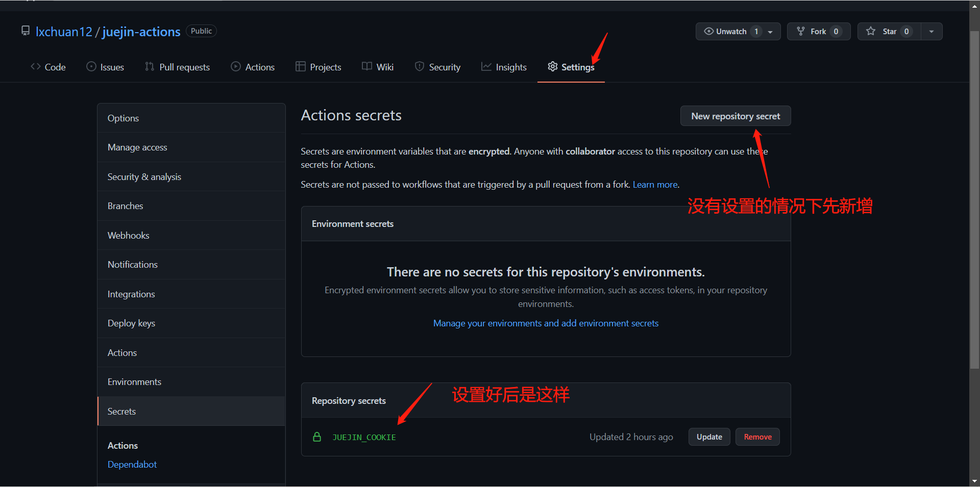
Task: Click the Issues circle icon
Action: click(x=91, y=67)
